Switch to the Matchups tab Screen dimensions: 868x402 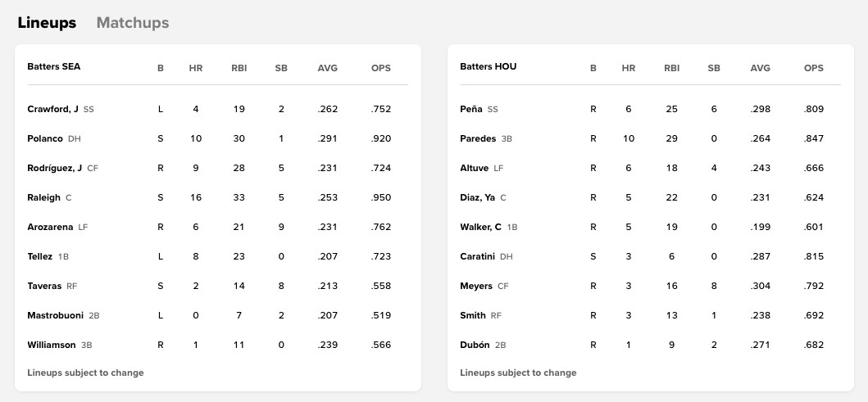132,23
